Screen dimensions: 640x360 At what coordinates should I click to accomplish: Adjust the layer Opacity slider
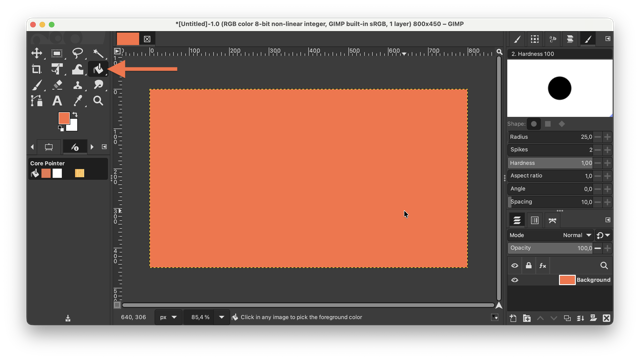[550, 248]
